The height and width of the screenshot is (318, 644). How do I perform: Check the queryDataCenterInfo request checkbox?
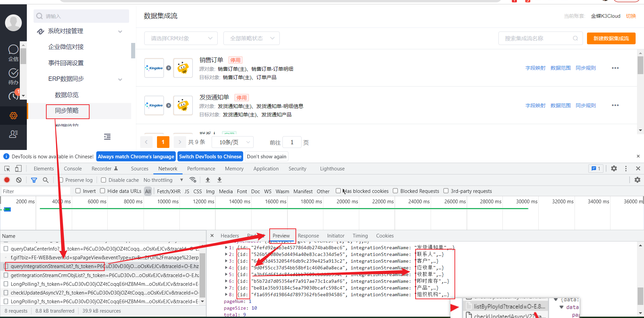[x=6, y=249]
